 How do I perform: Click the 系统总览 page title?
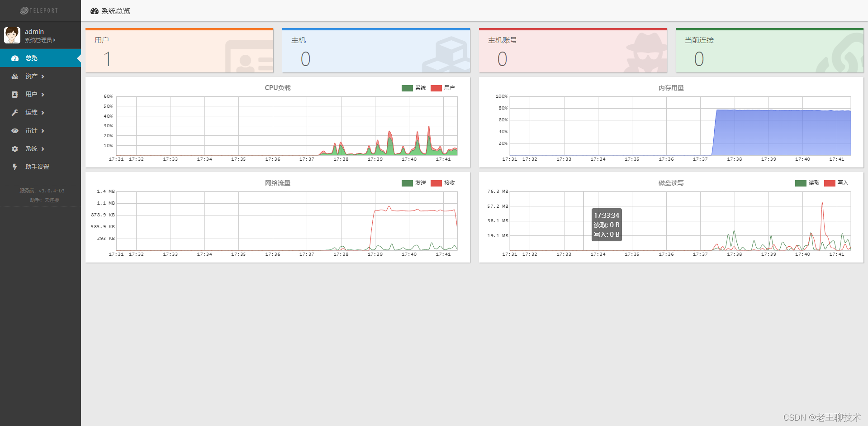[x=116, y=11]
